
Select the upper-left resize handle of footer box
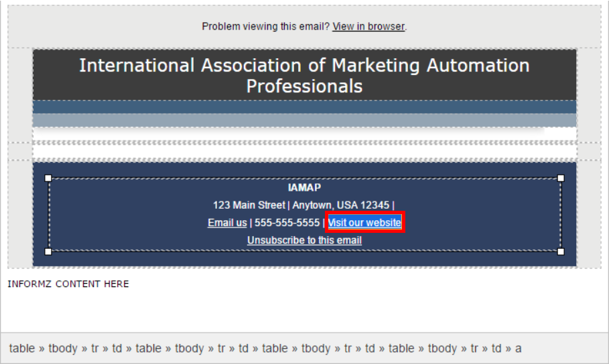tap(48, 178)
